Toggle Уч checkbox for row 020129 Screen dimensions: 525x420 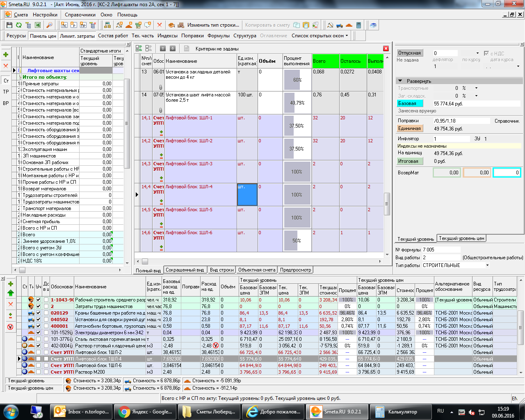[x=39, y=313]
